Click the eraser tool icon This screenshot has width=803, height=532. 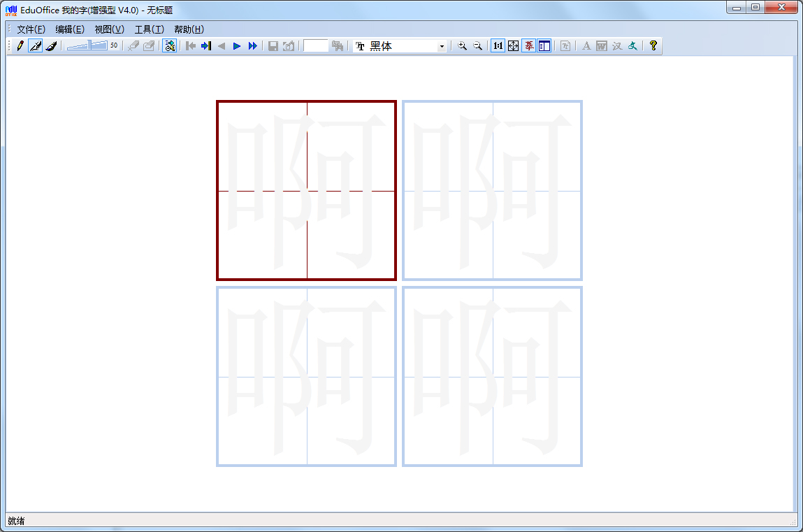pos(133,45)
